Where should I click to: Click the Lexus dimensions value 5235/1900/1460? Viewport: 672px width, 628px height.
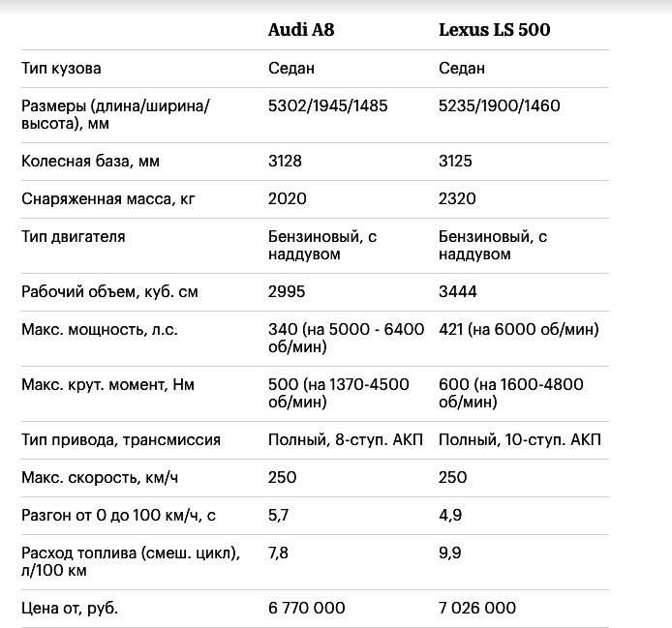click(499, 105)
